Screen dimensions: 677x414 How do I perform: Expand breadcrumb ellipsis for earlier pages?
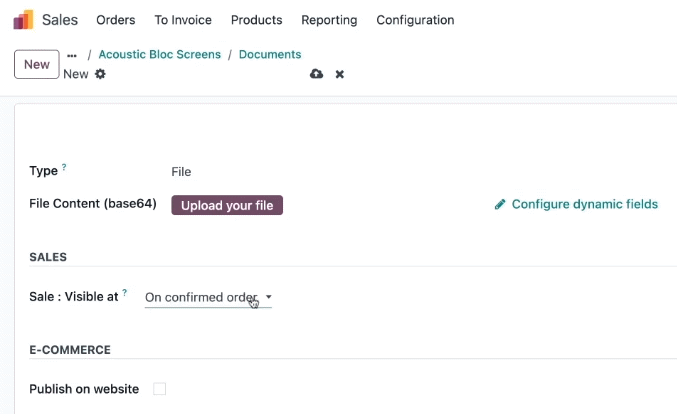72,55
